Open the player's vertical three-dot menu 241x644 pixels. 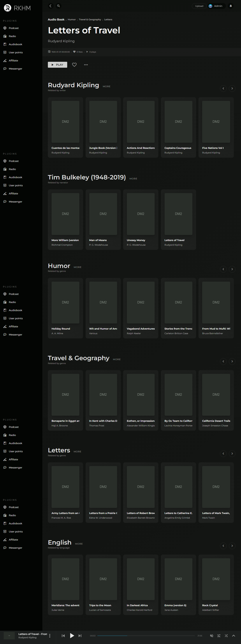pyautogui.click(x=50, y=636)
